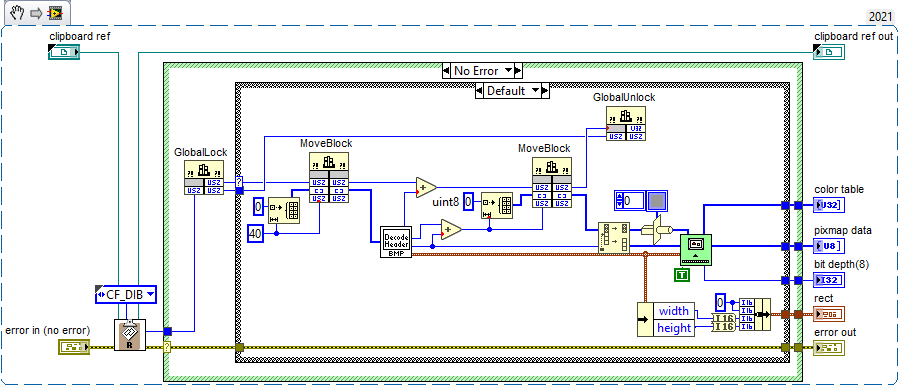The width and height of the screenshot is (899, 386).
Task: Click the Initialize Array function next to constant 40
Action: click(x=284, y=210)
